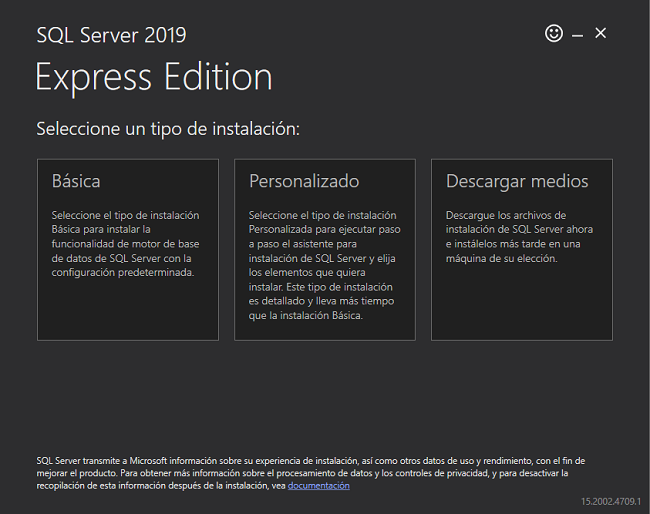Click the 'Seleccione un tipo de instalación:' heading
This screenshot has width=650, height=514.
coord(168,128)
